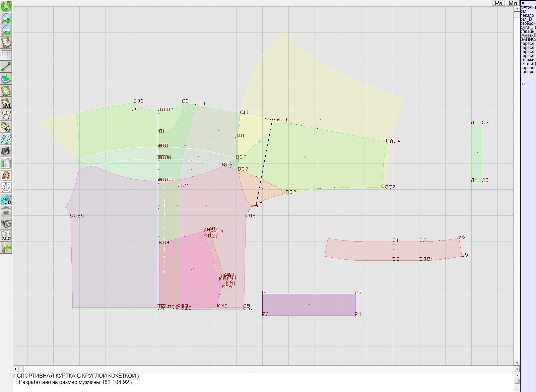Viewport: 536px width, 392px height.
Task: Click the Мд button at top right
Action: (512, 3)
